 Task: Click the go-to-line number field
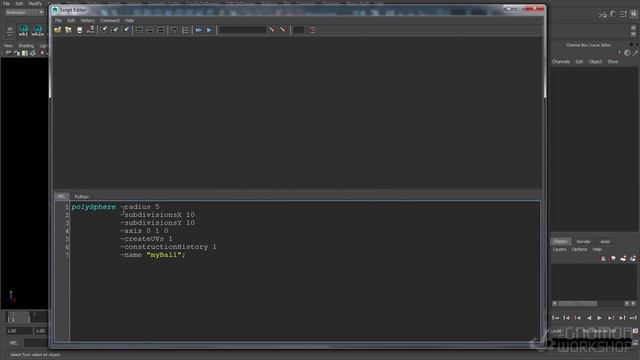point(299,30)
